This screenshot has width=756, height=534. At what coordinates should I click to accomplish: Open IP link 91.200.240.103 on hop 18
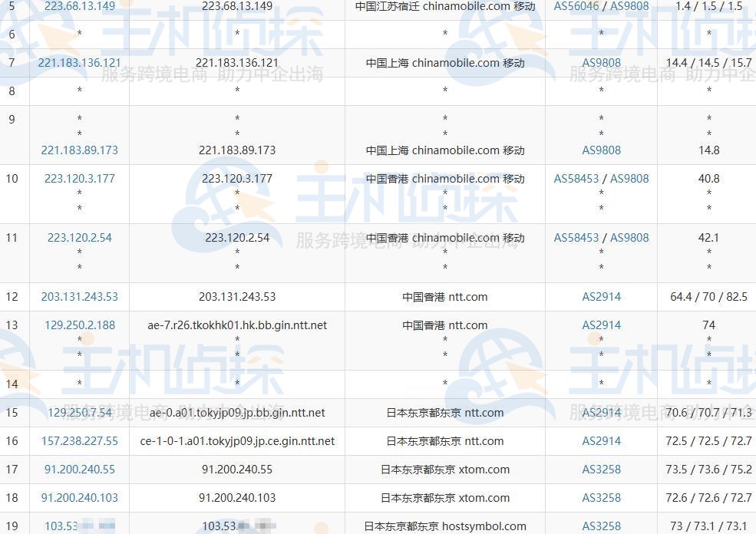click(79, 497)
